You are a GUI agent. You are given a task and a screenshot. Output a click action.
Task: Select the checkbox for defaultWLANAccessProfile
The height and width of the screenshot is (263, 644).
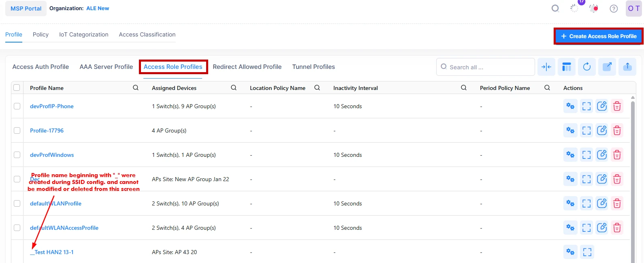click(x=17, y=228)
